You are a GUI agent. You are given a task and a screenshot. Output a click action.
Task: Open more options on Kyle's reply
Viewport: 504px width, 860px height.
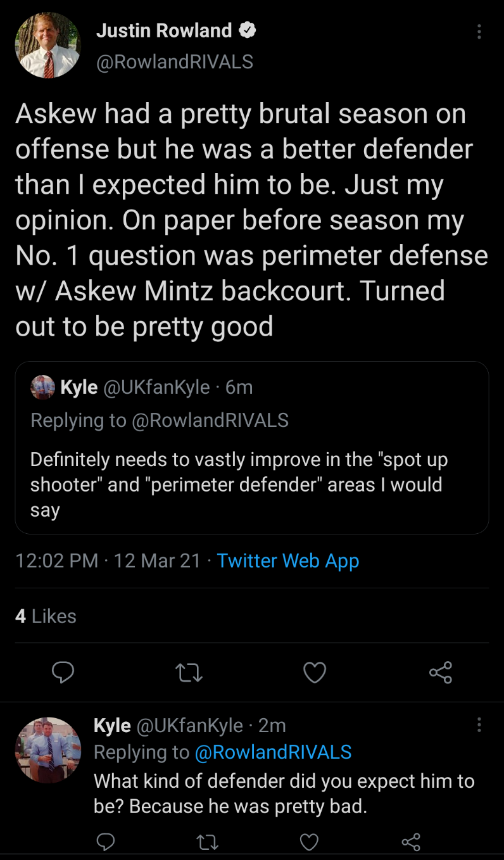479,724
